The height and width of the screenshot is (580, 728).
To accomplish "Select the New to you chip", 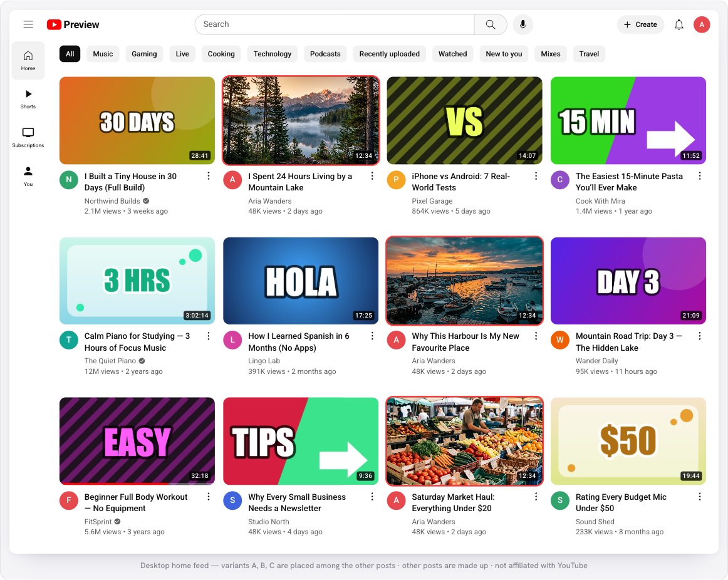I will click(504, 54).
